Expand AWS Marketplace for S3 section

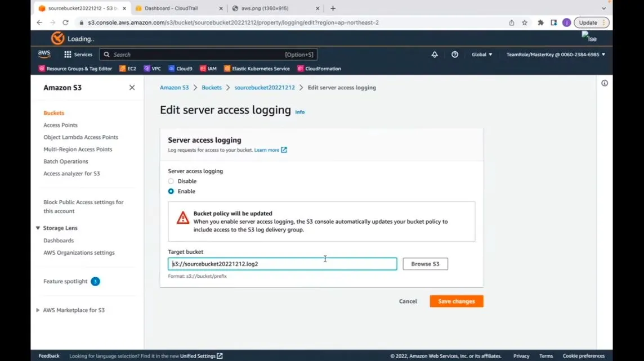(x=38, y=310)
